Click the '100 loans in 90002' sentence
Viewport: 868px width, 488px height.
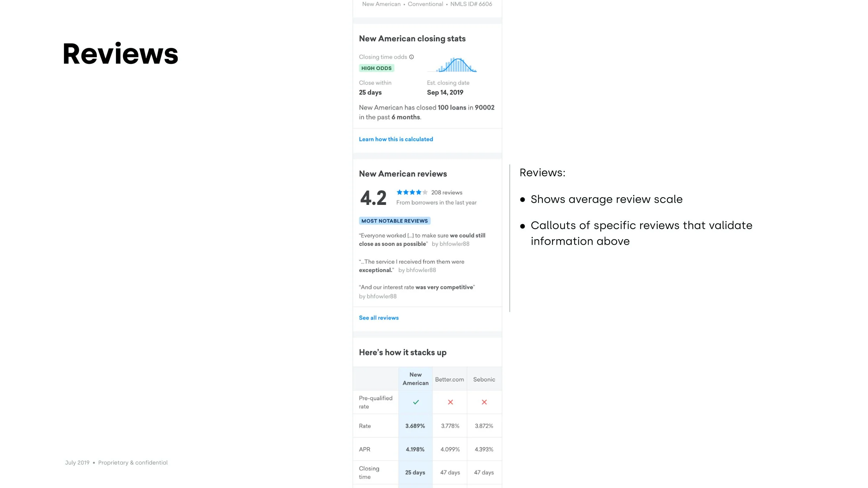427,112
